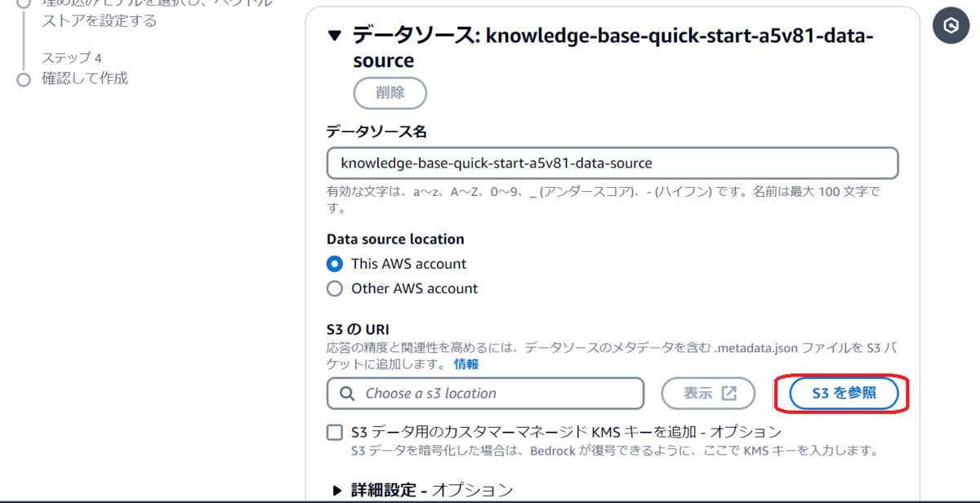Screen dimensions: 980x503
Task: Click the ステップ 4 label
Action: tap(72, 58)
